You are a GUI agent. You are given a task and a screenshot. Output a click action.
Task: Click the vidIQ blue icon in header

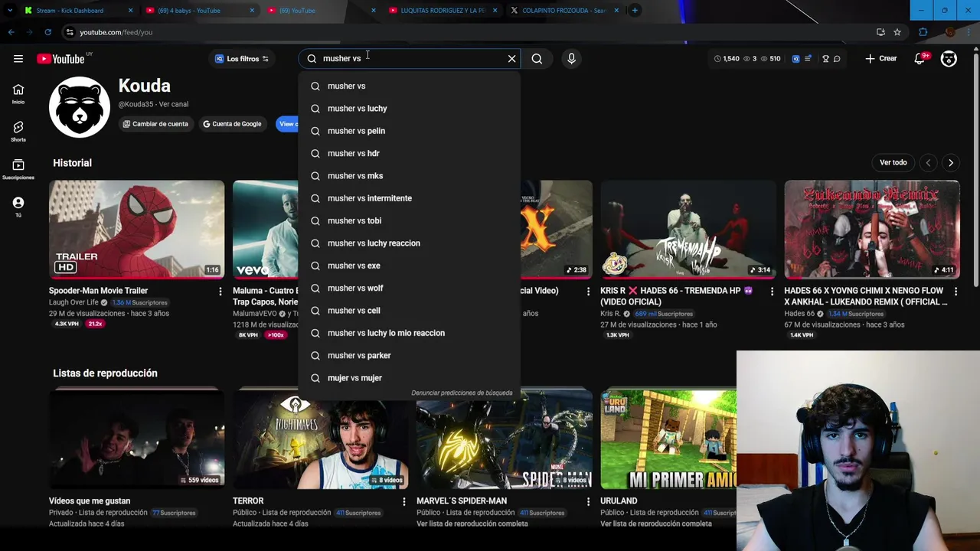click(x=795, y=58)
